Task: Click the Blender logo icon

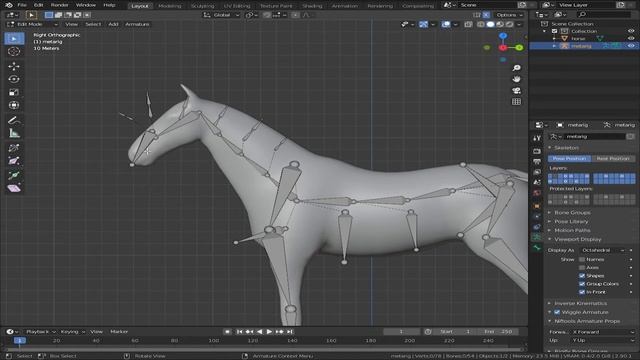Action: pos(9,5)
